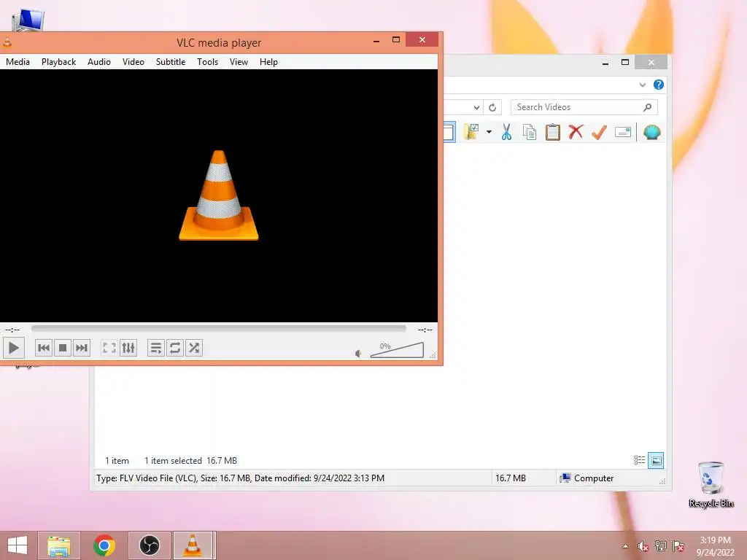Open the Tools menu in VLC
Screen dimensions: 747x560
click(207, 62)
